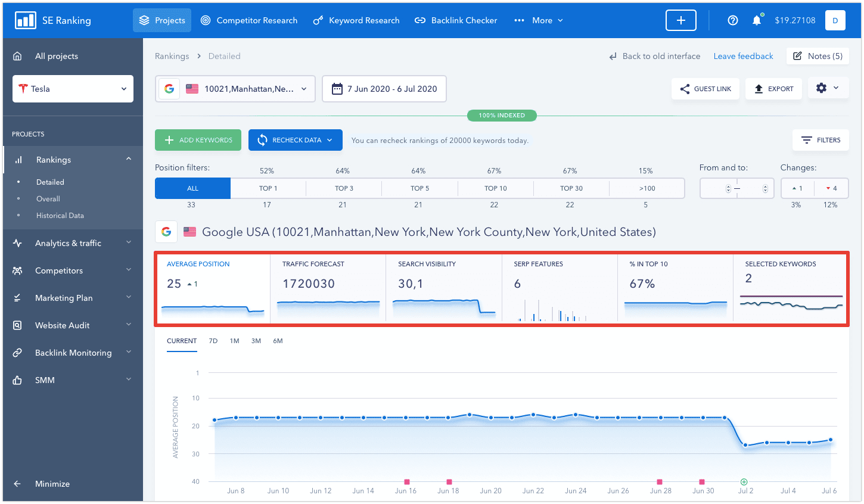The width and height of the screenshot is (864, 504).
Task: Click the Leave feedback link
Action: coord(743,56)
